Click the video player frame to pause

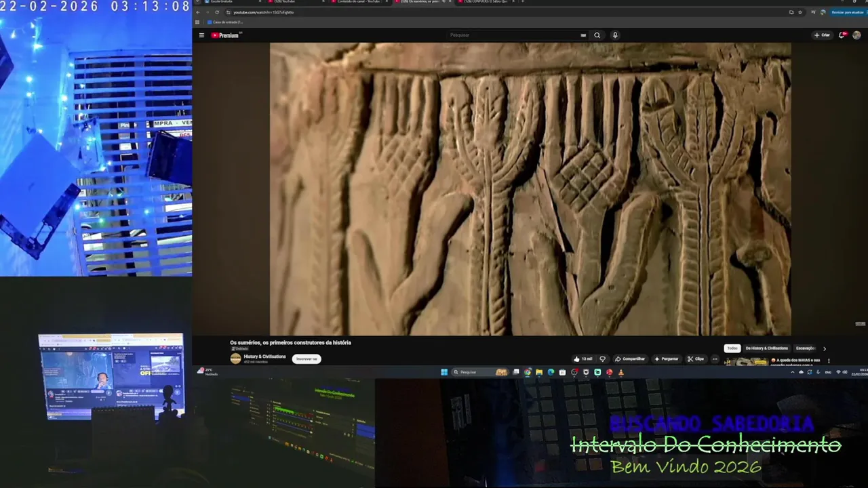(x=530, y=189)
